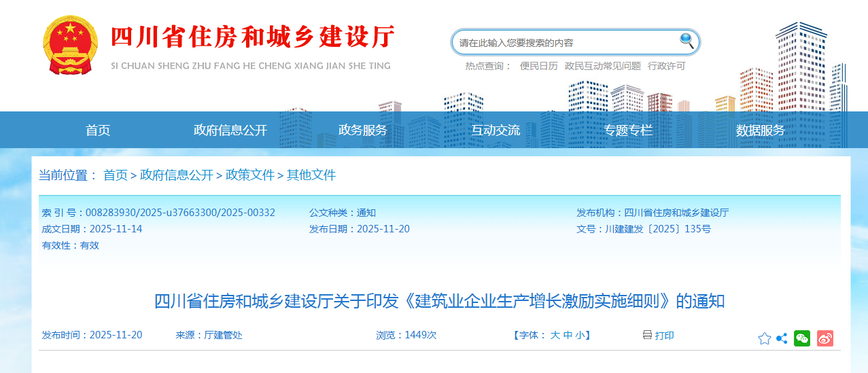Share the article via the WeChat icon
This screenshot has width=868, height=373.
pyautogui.click(x=802, y=338)
